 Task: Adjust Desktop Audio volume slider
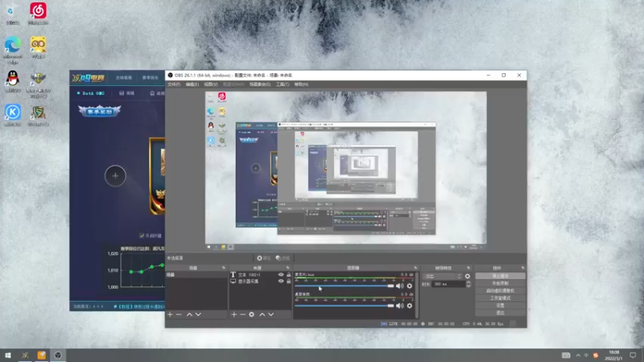coord(345,306)
